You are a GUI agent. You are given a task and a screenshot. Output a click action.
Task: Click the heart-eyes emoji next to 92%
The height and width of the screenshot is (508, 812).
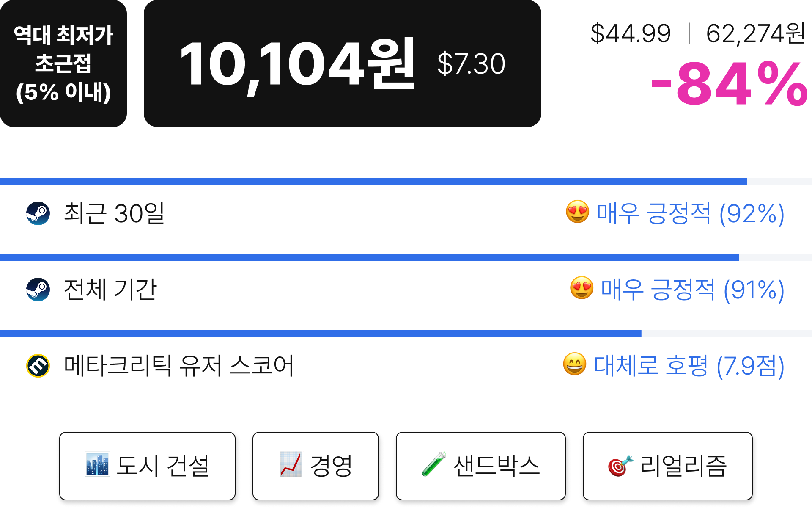point(577,212)
